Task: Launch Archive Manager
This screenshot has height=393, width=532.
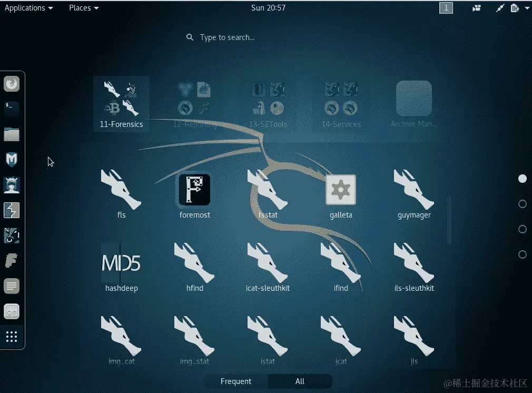Action: click(x=414, y=104)
